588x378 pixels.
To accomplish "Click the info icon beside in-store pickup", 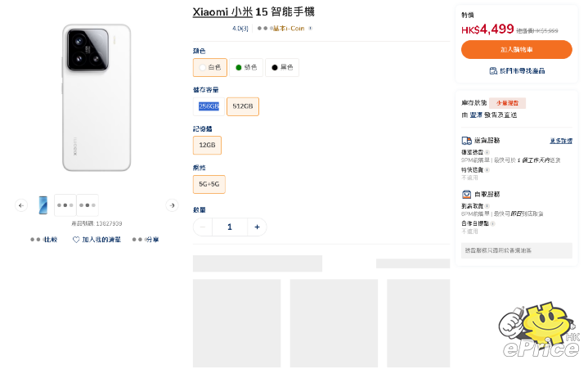I will [x=487, y=206].
